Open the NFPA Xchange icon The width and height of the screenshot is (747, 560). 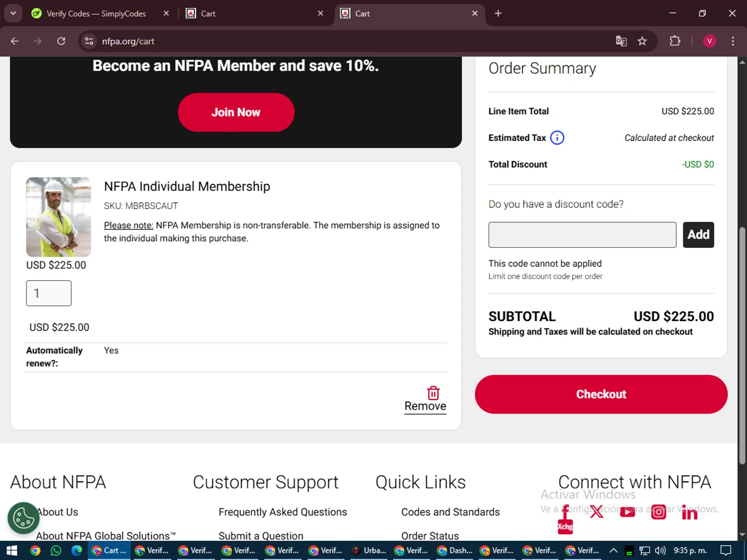(565, 527)
